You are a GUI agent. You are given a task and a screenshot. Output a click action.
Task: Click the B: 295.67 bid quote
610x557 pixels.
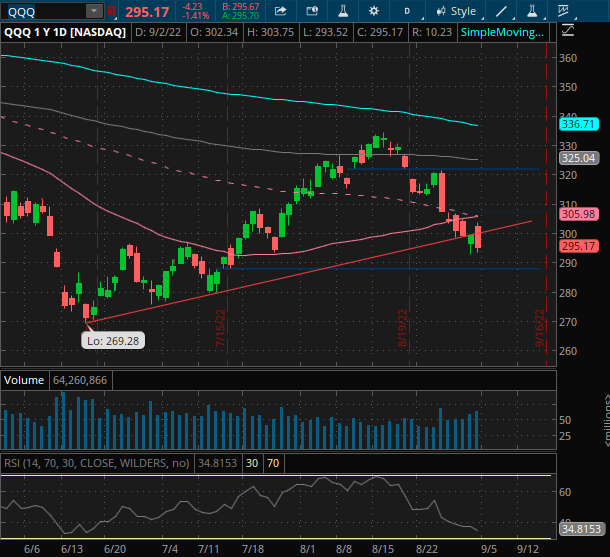coord(241,7)
